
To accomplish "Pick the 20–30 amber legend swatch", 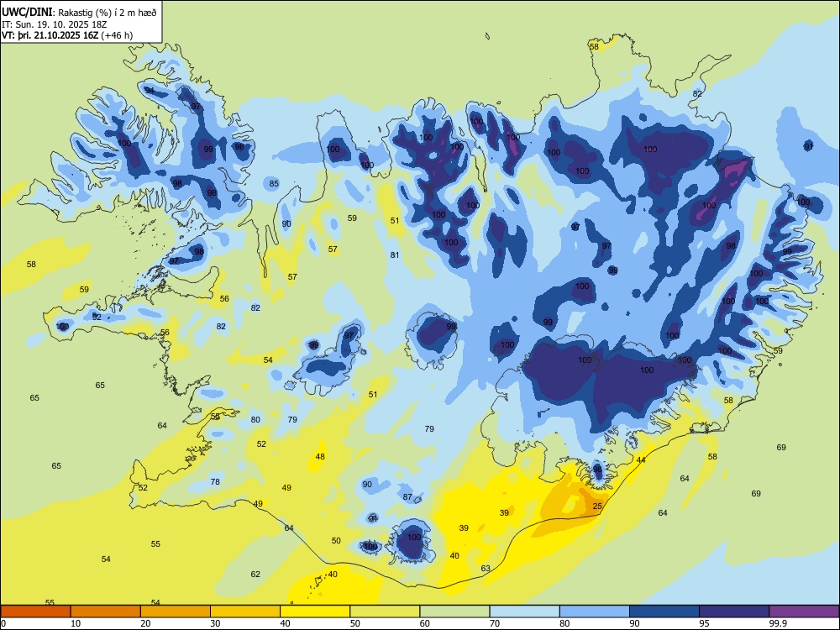I will [176, 612].
